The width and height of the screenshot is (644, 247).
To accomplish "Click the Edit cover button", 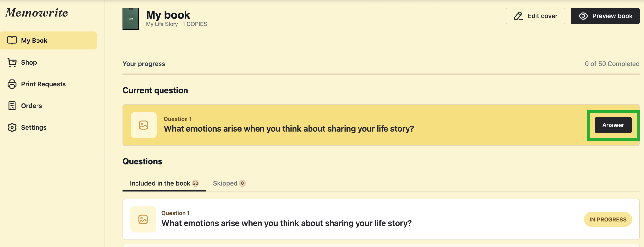I will point(535,16).
